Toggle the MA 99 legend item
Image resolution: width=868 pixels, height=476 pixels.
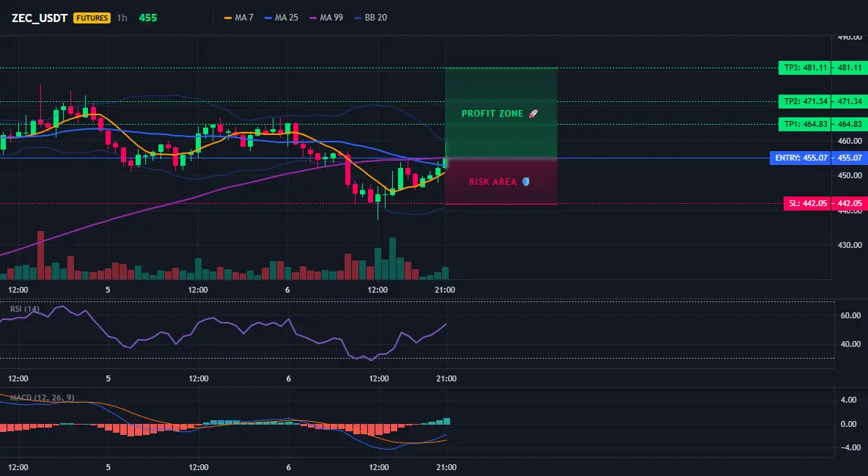[x=326, y=18]
